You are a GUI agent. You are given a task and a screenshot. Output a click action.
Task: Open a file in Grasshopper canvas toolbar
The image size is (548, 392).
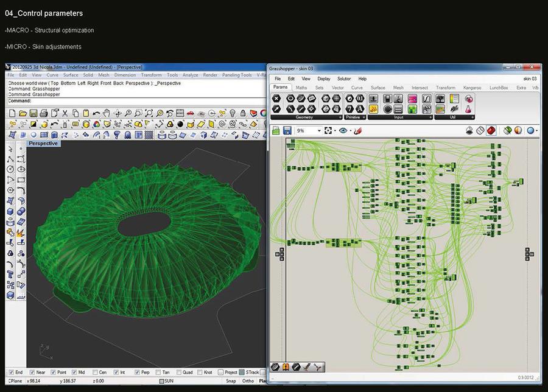(x=276, y=130)
